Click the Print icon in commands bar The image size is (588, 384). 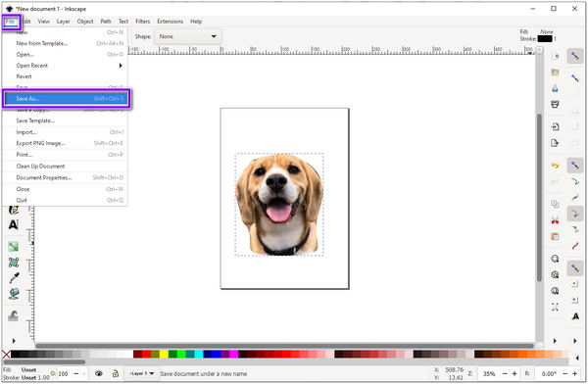coord(556,104)
